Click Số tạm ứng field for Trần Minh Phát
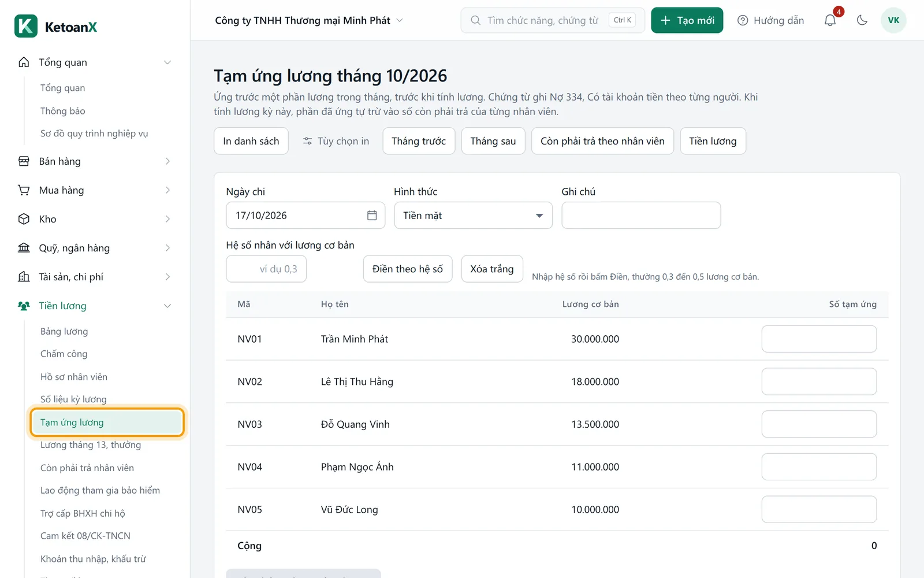Image resolution: width=924 pixels, height=578 pixels. [x=819, y=339]
